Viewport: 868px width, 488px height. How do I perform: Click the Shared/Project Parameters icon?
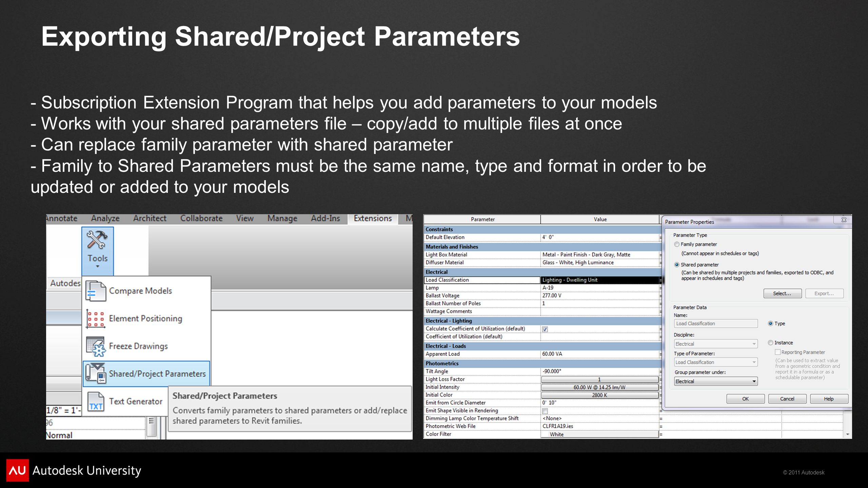(x=96, y=373)
